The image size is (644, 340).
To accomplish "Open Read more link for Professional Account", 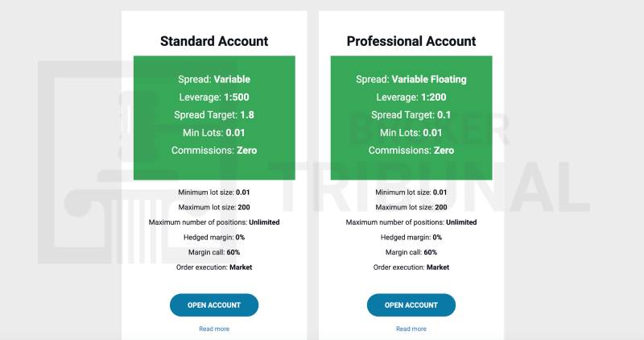I will point(411,329).
